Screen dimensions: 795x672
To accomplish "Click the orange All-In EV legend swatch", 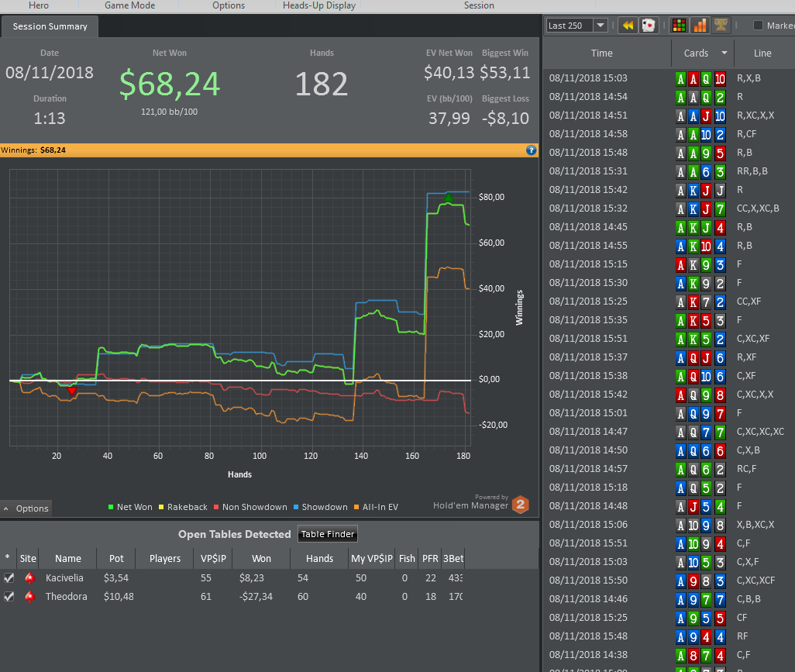I will 356,507.
